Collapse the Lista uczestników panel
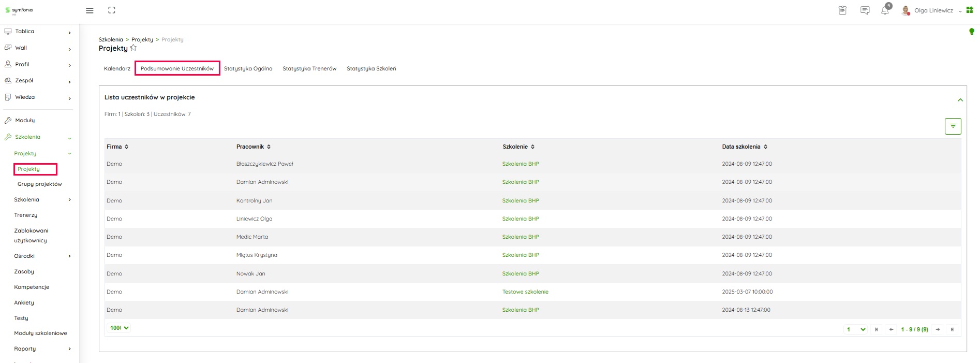Screen dimensions: 980x363 (x=960, y=100)
